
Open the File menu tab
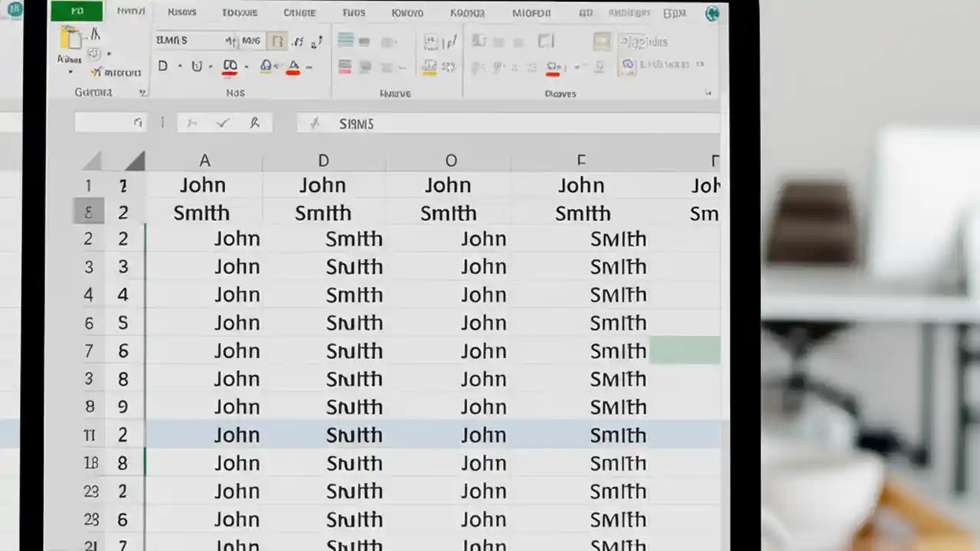point(76,11)
